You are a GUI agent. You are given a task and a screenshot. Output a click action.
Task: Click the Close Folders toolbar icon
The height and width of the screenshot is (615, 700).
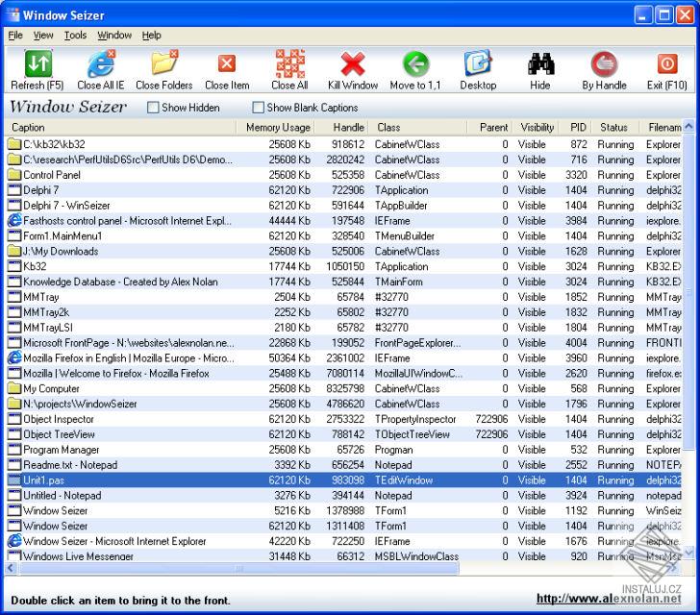pos(164,64)
